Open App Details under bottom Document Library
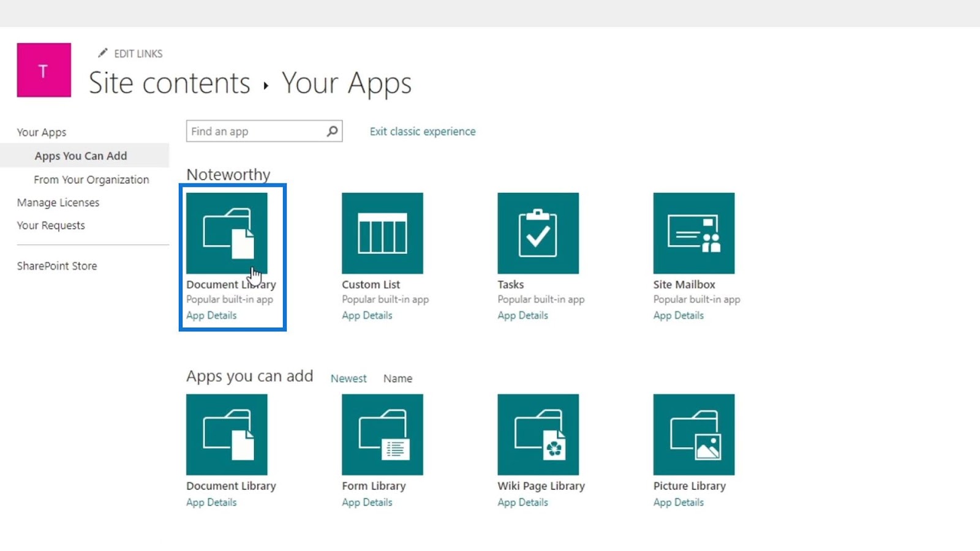980x551 pixels. click(x=211, y=502)
